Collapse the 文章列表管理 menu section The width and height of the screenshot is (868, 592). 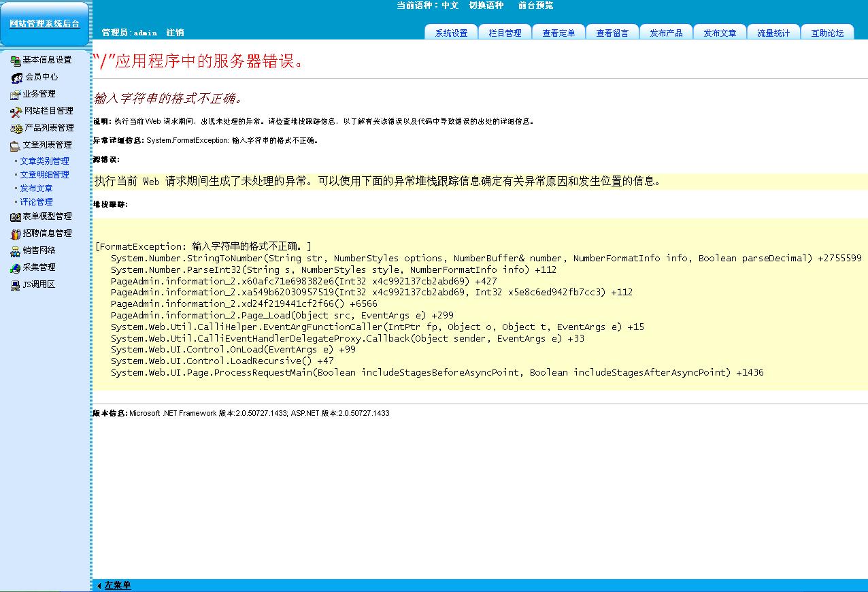point(46,145)
